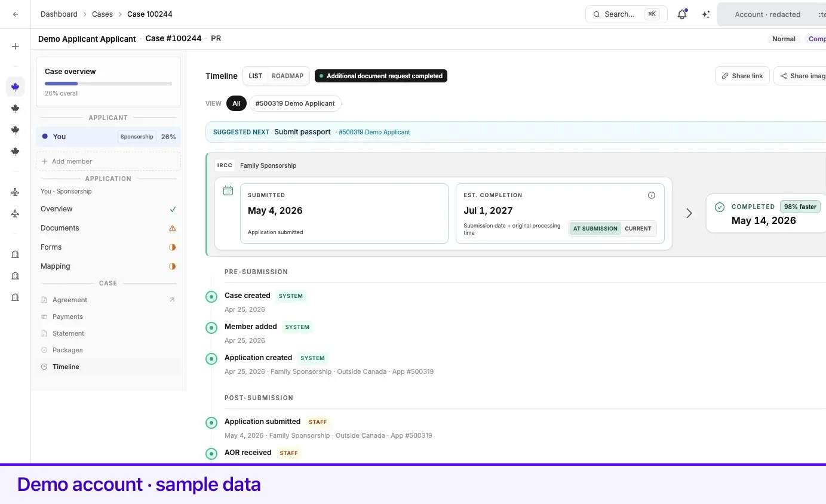Click the back arrow in the top bar
826x504 pixels.
16,14
